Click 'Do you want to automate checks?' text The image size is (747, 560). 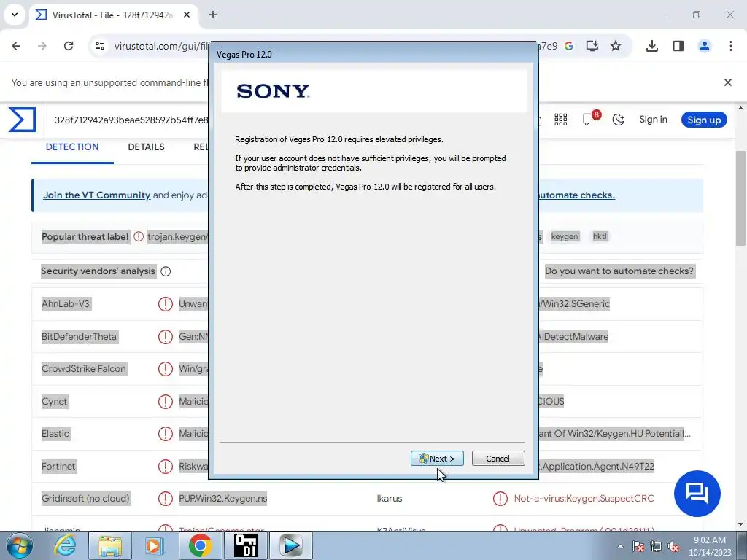click(619, 271)
